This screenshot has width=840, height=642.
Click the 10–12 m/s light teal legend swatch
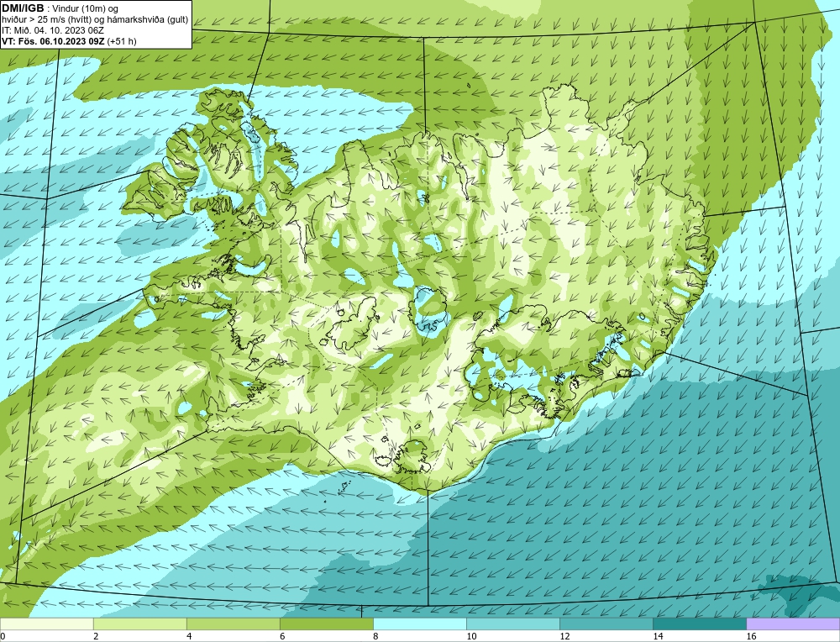[512, 624]
